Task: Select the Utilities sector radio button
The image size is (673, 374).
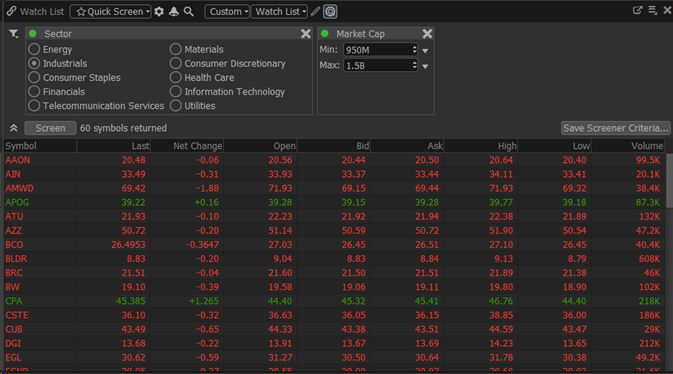Action: [176, 106]
